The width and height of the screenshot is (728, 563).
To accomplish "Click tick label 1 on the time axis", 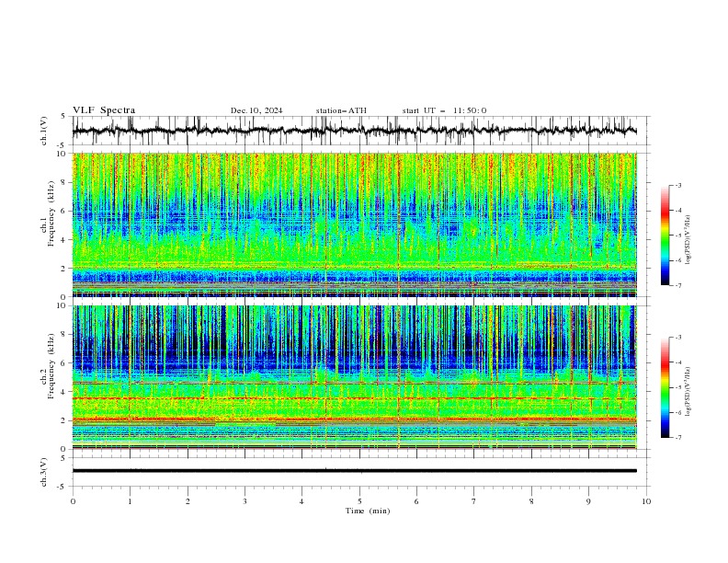I will click(x=130, y=501).
